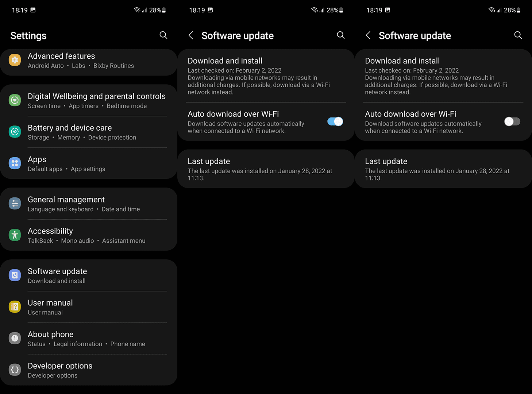This screenshot has height=394, width=532.
Task: Open the Developer options menu entry
Action: click(x=89, y=370)
